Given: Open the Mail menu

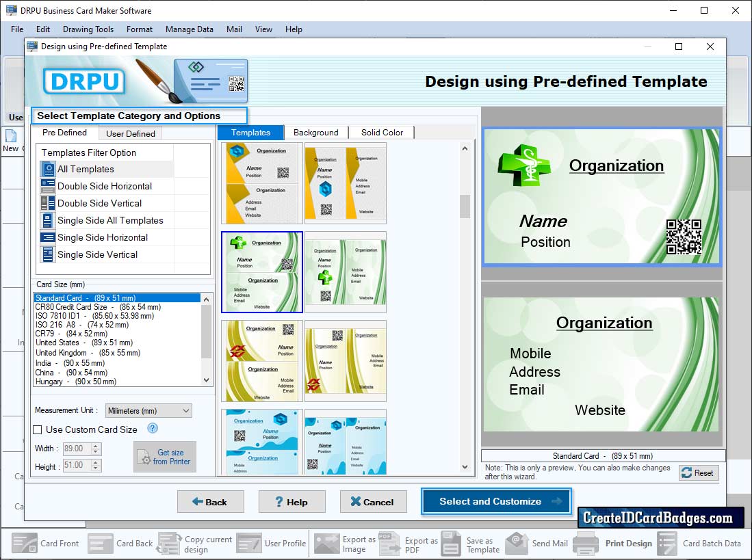Looking at the screenshot, I should pyautogui.click(x=234, y=29).
